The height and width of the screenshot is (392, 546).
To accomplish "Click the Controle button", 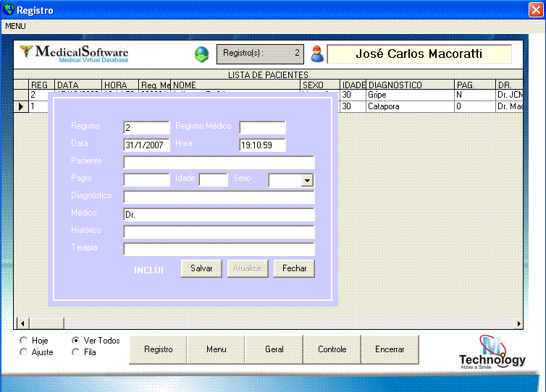I will (x=332, y=349).
